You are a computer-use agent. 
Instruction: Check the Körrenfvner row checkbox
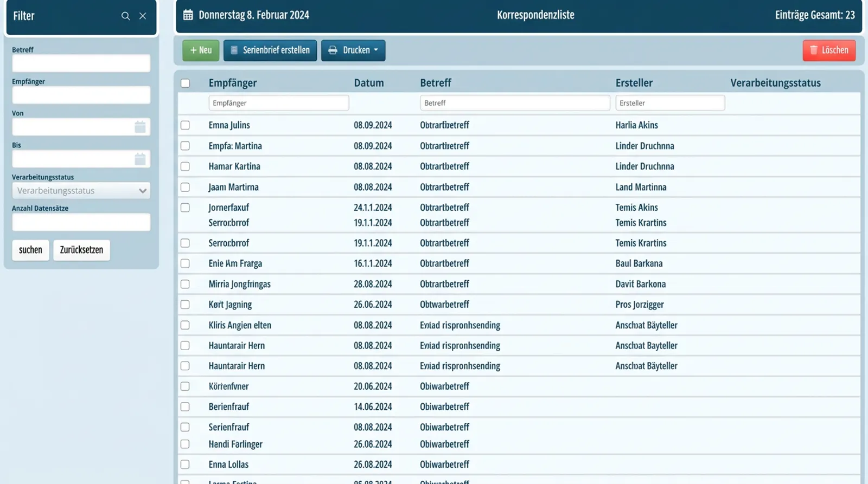[x=186, y=386]
